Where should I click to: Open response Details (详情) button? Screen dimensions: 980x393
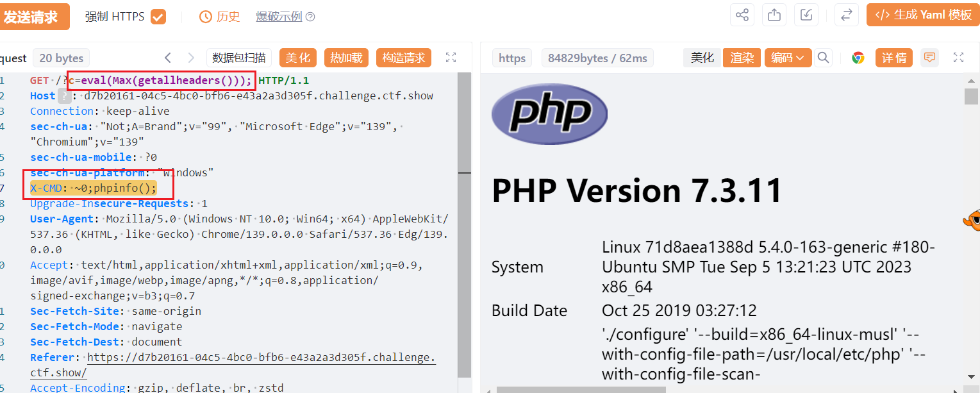tap(893, 58)
